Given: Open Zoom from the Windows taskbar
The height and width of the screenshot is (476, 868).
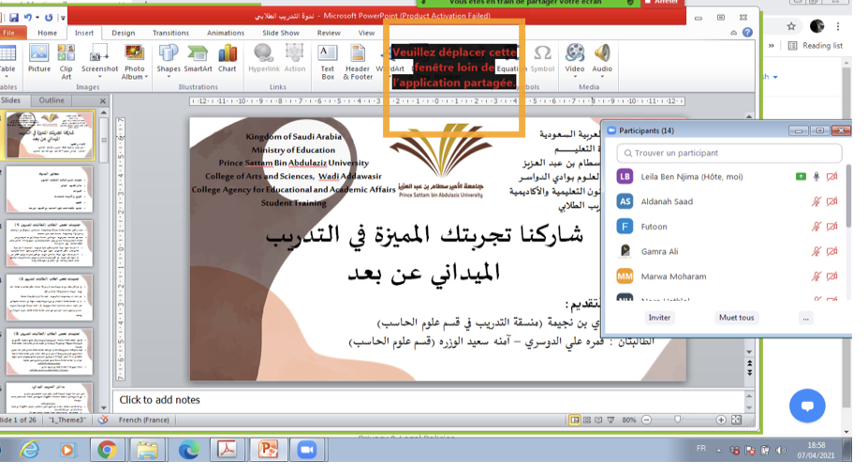Looking at the screenshot, I should tap(306, 450).
